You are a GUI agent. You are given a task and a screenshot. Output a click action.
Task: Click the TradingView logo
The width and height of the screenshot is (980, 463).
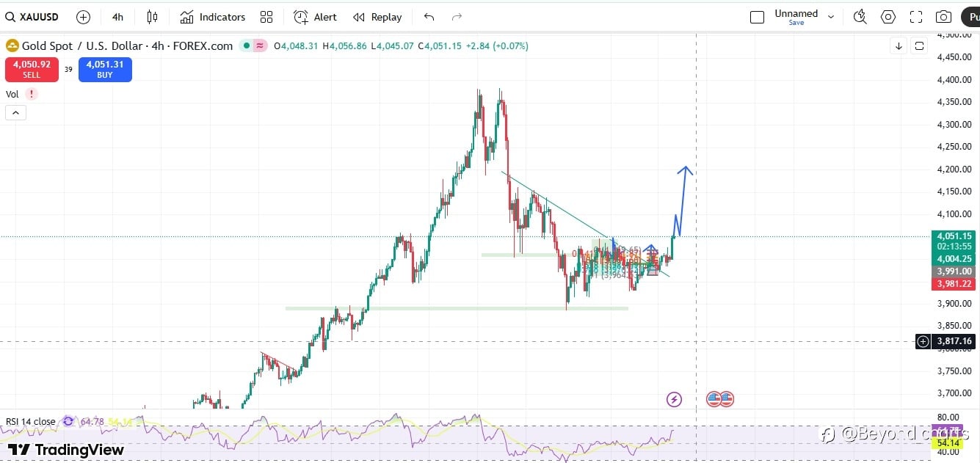(65, 449)
